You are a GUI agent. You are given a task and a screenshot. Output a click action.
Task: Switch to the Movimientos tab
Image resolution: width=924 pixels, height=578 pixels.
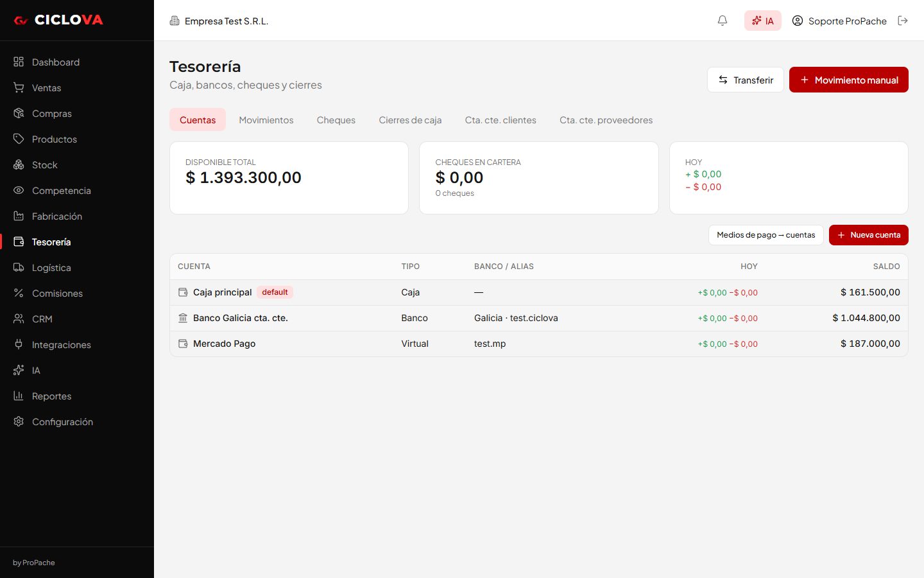click(266, 120)
